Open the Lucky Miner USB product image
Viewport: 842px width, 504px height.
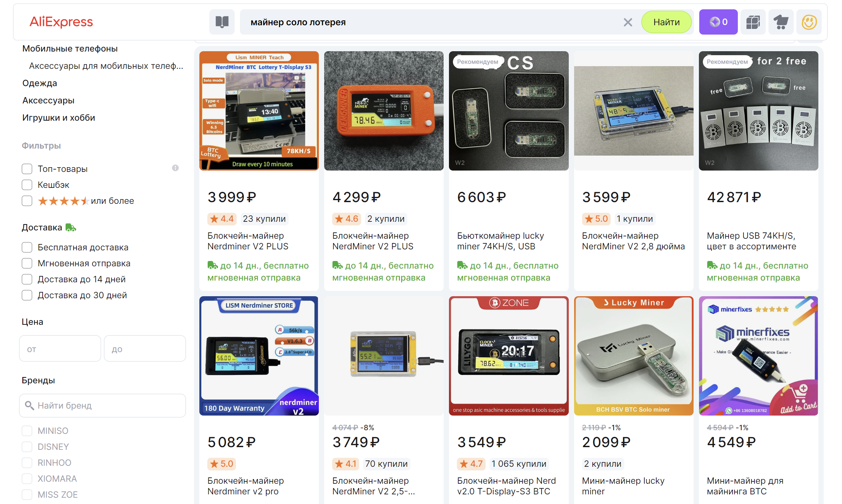[633, 356]
